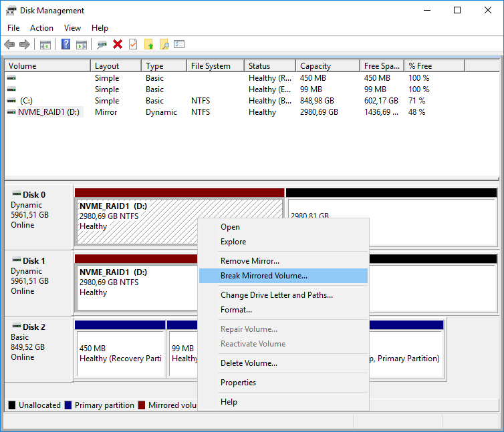Sort by the File System column header
Viewport: 504px width, 432px height.
click(216, 66)
